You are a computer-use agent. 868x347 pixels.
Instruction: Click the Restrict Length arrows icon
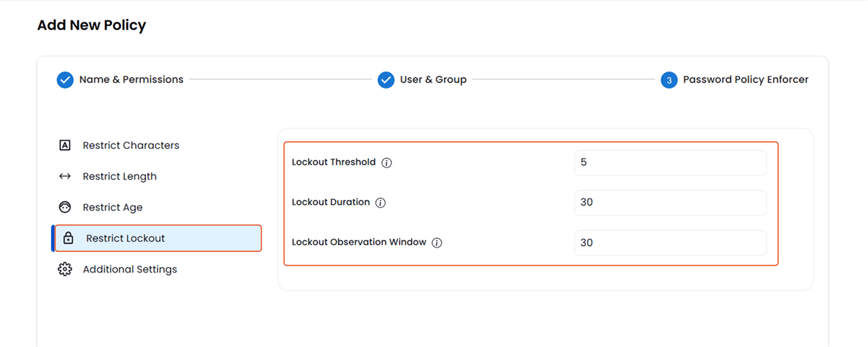click(x=65, y=176)
